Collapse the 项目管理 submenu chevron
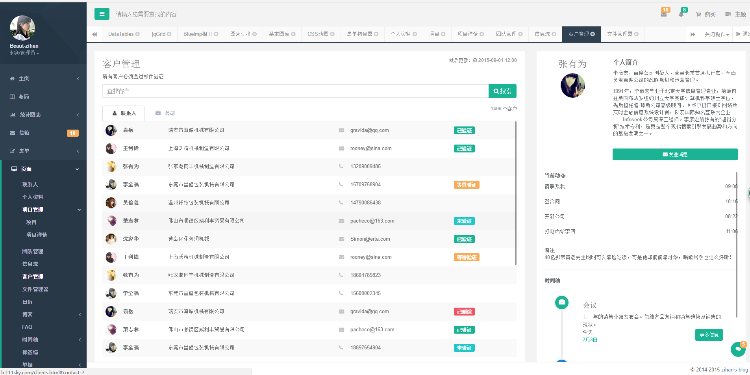Screen dimensions: 750x375 (79, 210)
